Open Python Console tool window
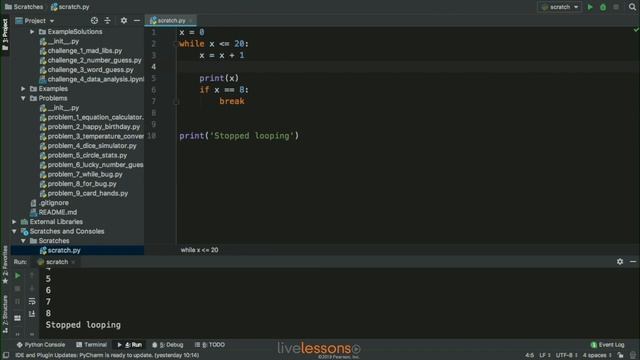 [x=40, y=345]
